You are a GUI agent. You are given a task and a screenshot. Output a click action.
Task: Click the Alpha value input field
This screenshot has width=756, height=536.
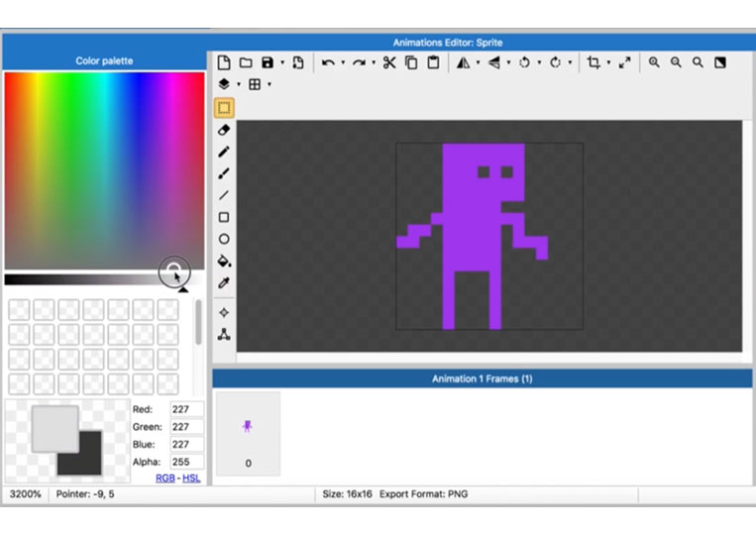187,462
